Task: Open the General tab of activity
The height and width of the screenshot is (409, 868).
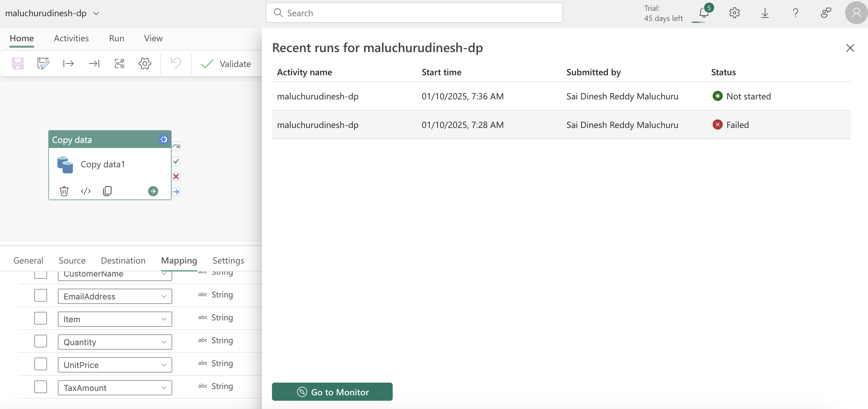Action: click(x=28, y=260)
